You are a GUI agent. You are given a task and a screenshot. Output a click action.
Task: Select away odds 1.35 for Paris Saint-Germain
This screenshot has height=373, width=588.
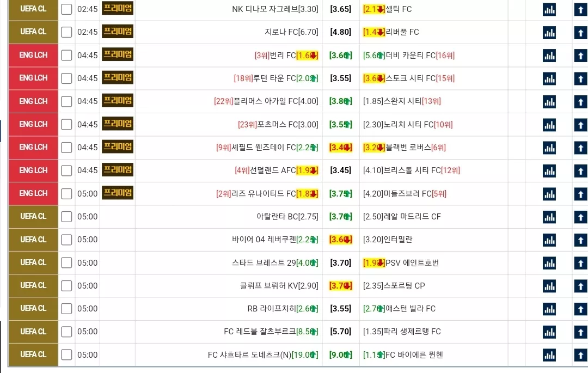pyautogui.click(x=373, y=332)
